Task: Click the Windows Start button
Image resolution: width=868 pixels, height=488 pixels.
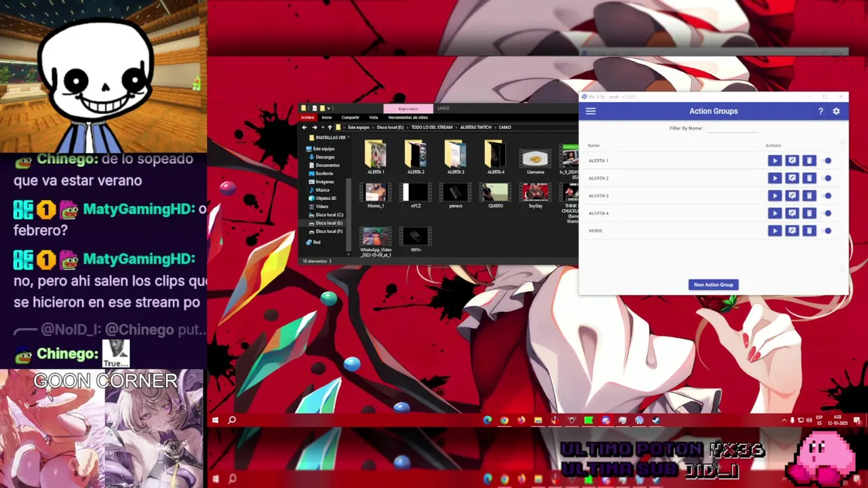Action: (215, 420)
